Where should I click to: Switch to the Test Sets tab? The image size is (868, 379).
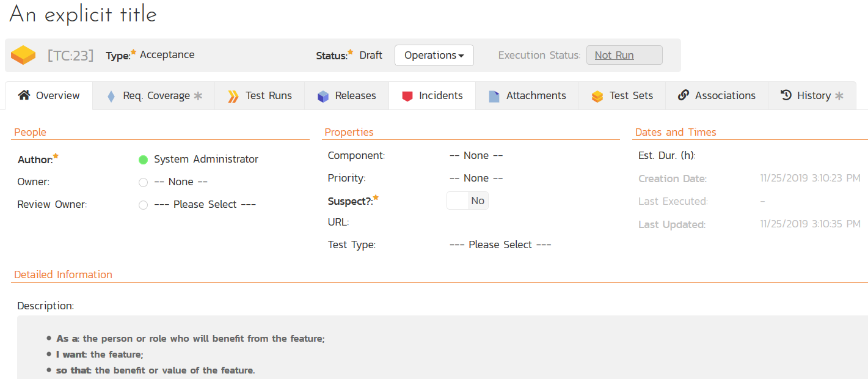pos(623,95)
